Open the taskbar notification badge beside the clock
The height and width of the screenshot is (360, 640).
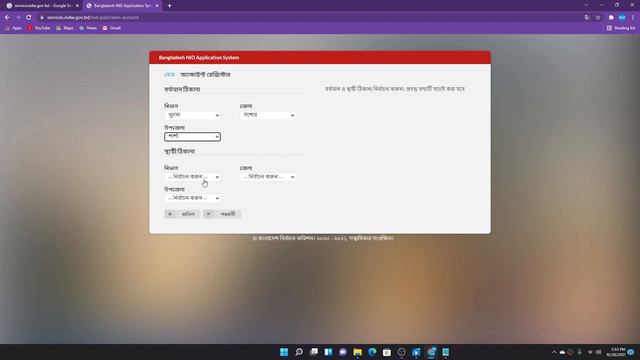click(x=631, y=352)
